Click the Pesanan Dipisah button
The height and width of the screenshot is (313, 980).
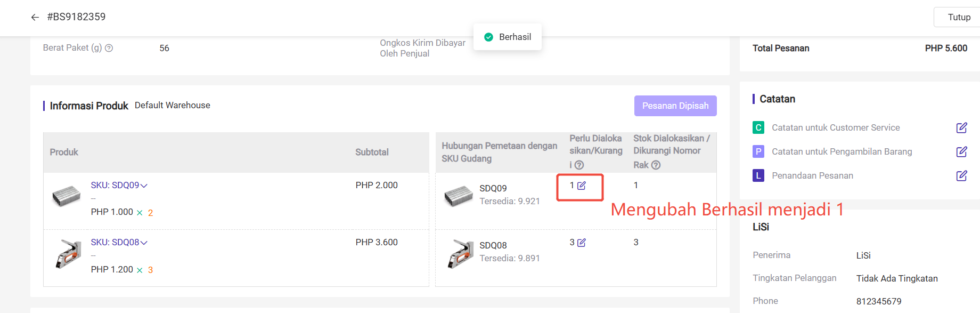(675, 106)
